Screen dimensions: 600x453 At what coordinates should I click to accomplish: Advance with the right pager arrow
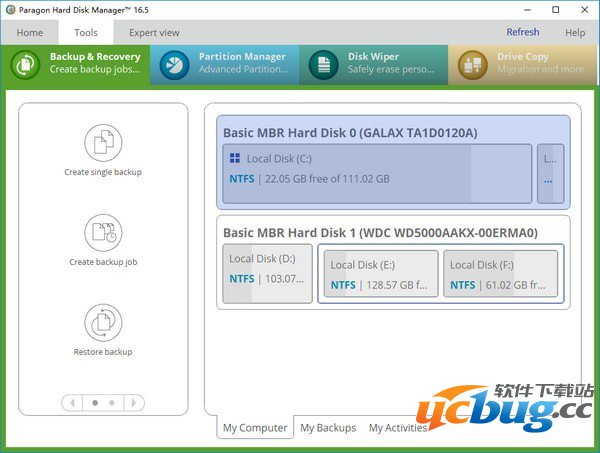tap(133, 402)
